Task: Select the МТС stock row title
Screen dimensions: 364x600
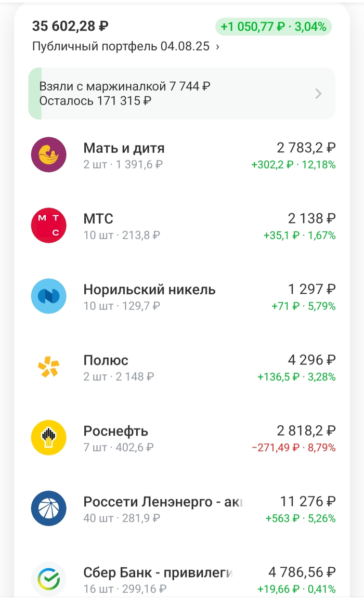Action: (98, 219)
